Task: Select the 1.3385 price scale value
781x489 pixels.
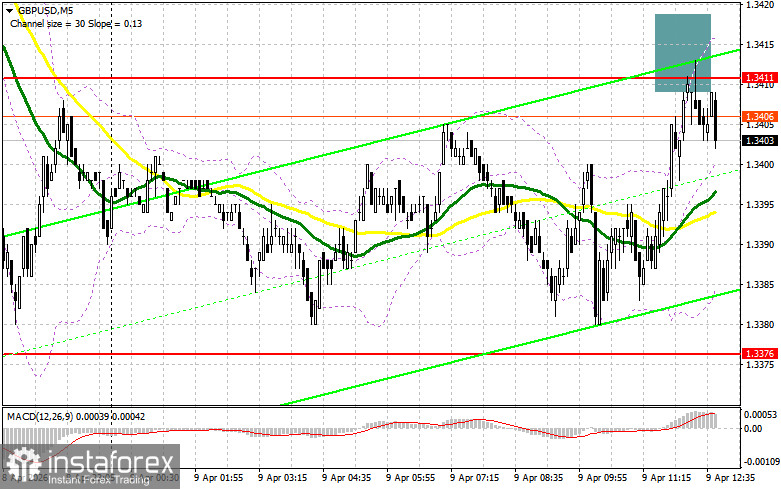Action: click(x=760, y=285)
